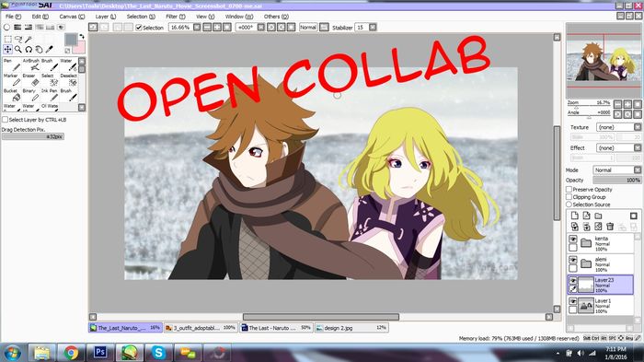The width and height of the screenshot is (644, 362).
Task: Switch to the 3_outfit_adoptabl document tab
Action: (x=201, y=328)
